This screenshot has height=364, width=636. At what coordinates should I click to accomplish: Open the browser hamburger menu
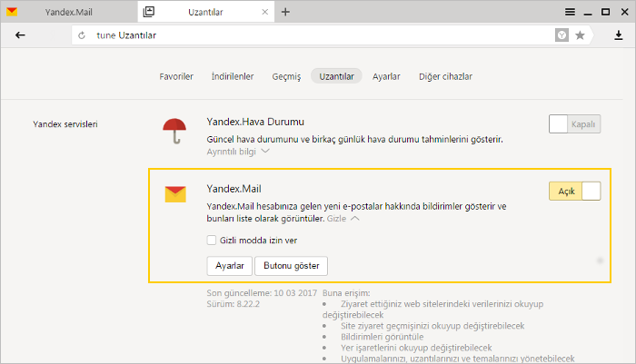click(x=570, y=12)
